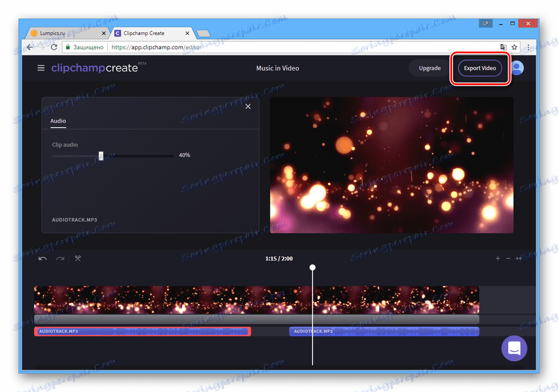The height and width of the screenshot is (392, 558).
Task: Zoom out the timeline with minus icon
Action: (x=508, y=258)
